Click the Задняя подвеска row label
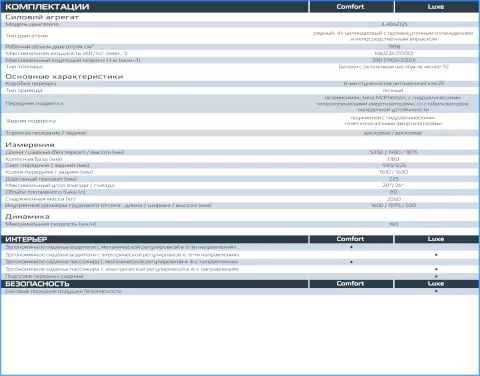This screenshot has height=376, width=480. (x=31, y=121)
